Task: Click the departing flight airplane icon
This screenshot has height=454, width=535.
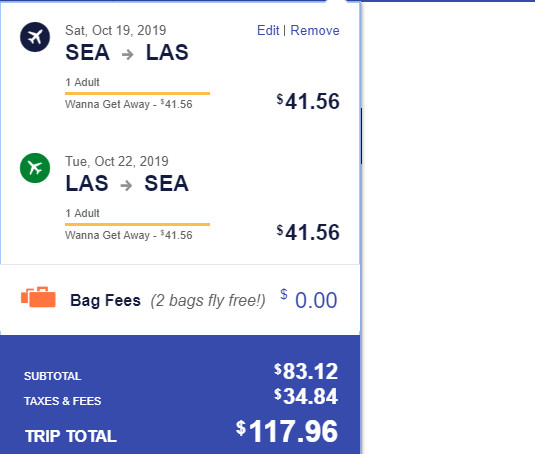Action: click(x=35, y=37)
